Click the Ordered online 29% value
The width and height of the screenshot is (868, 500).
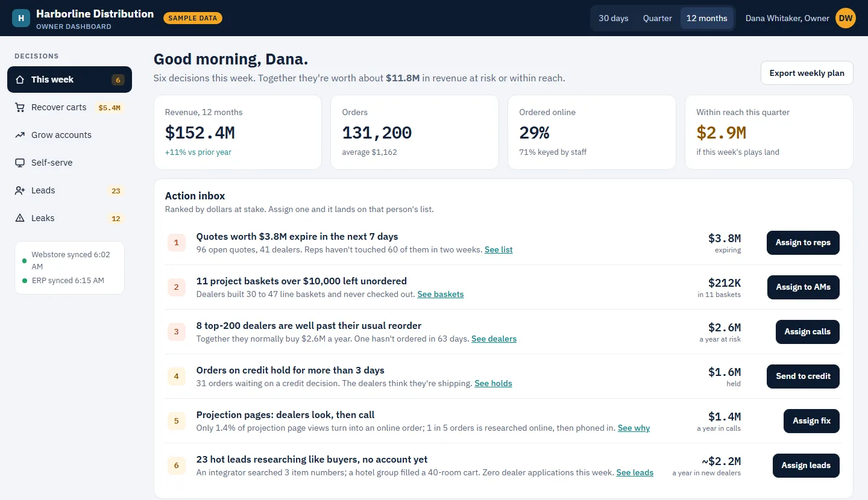(x=535, y=133)
